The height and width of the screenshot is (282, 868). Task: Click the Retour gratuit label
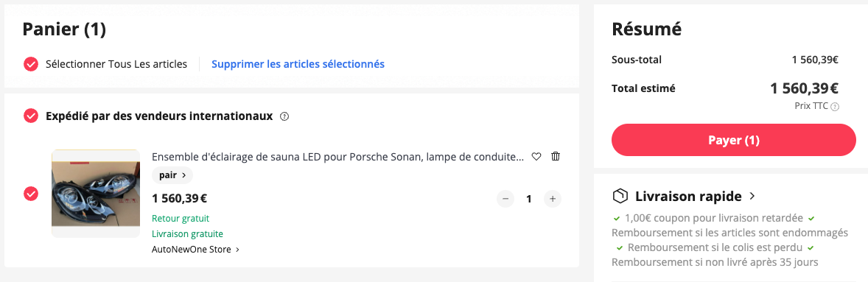coord(181,219)
